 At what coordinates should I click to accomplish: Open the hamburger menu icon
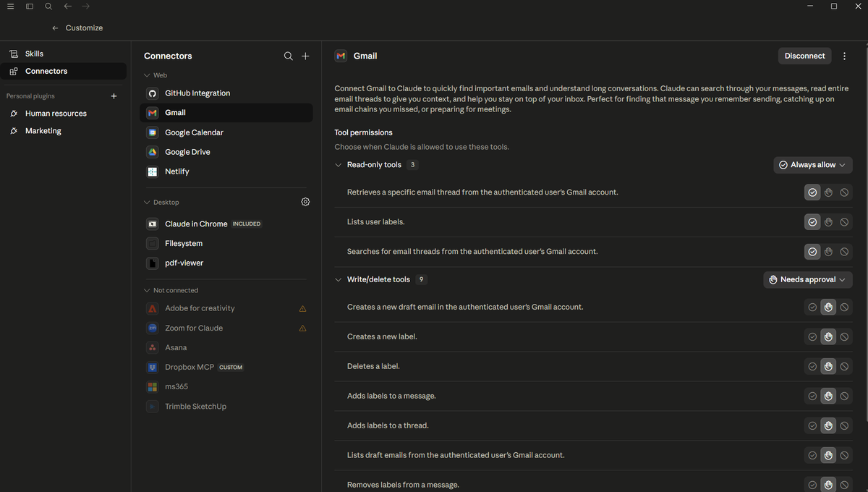tap(11, 7)
